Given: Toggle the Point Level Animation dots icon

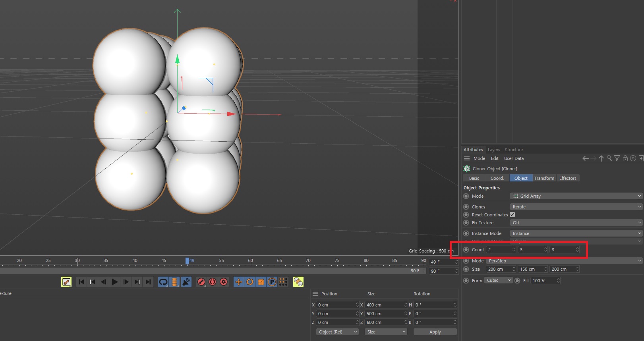Looking at the screenshot, I should click(x=283, y=282).
